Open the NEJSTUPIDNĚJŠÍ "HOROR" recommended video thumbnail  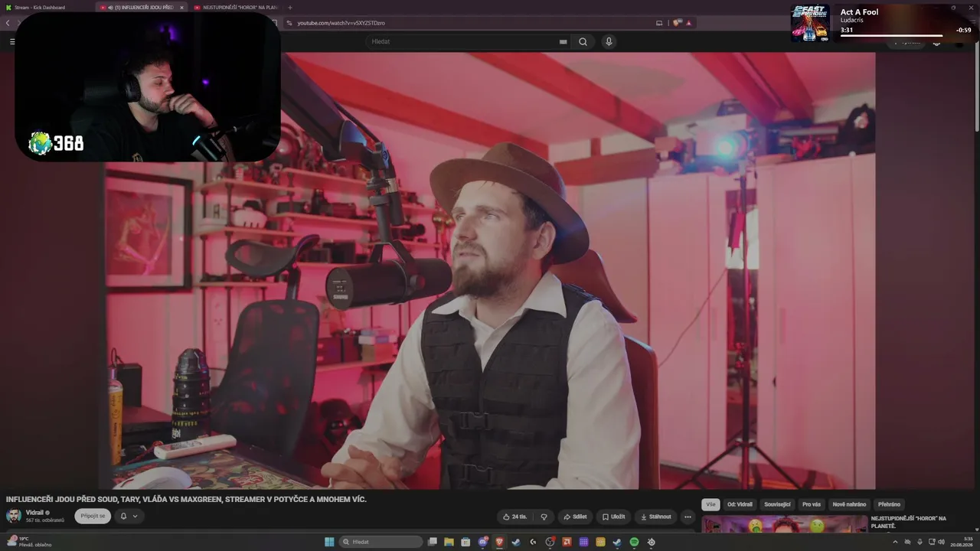pos(784,525)
